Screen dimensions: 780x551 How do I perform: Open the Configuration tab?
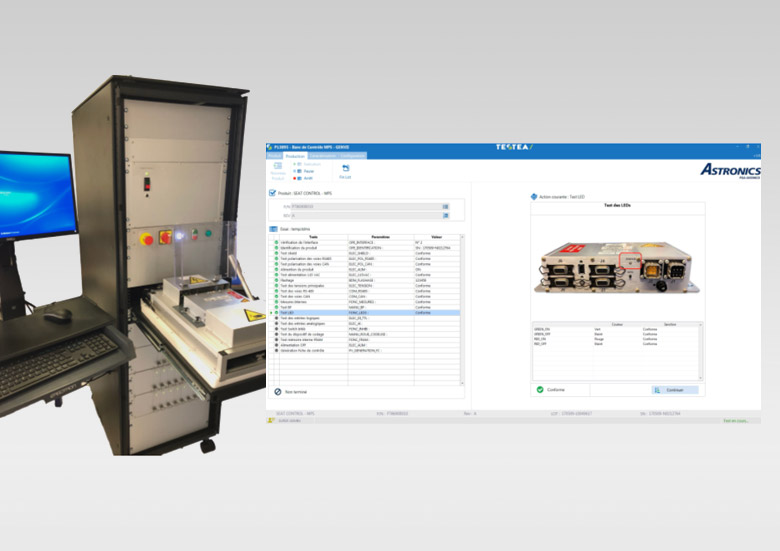click(353, 156)
